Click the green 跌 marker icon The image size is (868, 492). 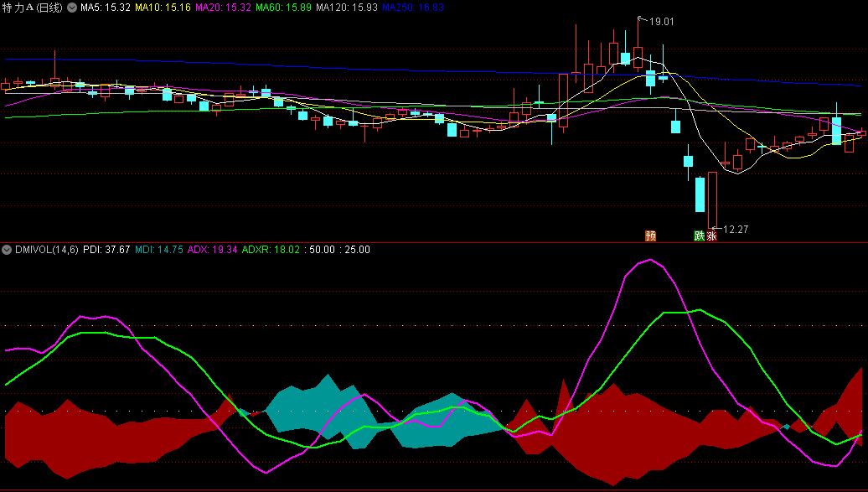700,236
